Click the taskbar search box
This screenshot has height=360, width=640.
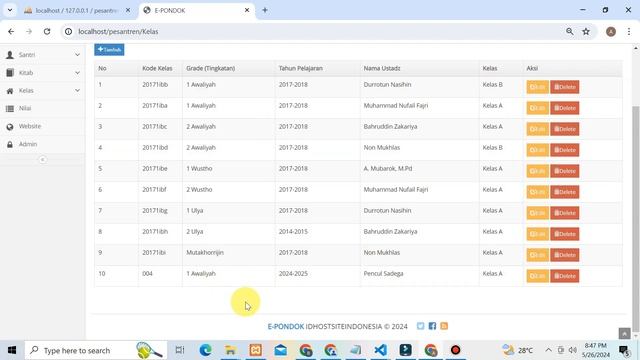click(96, 350)
